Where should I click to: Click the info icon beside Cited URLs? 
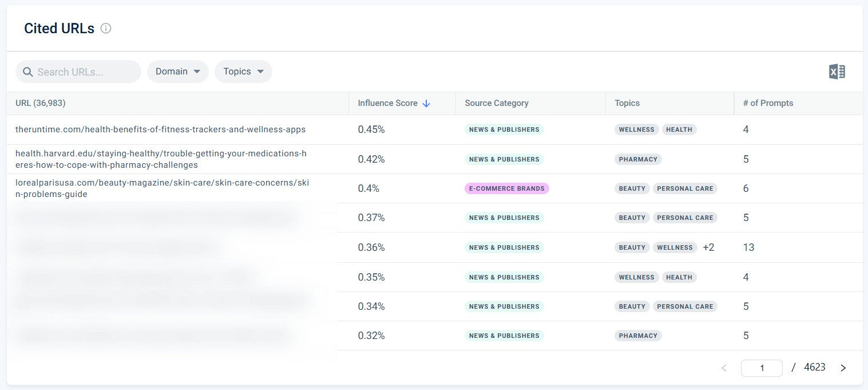click(x=106, y=28)
